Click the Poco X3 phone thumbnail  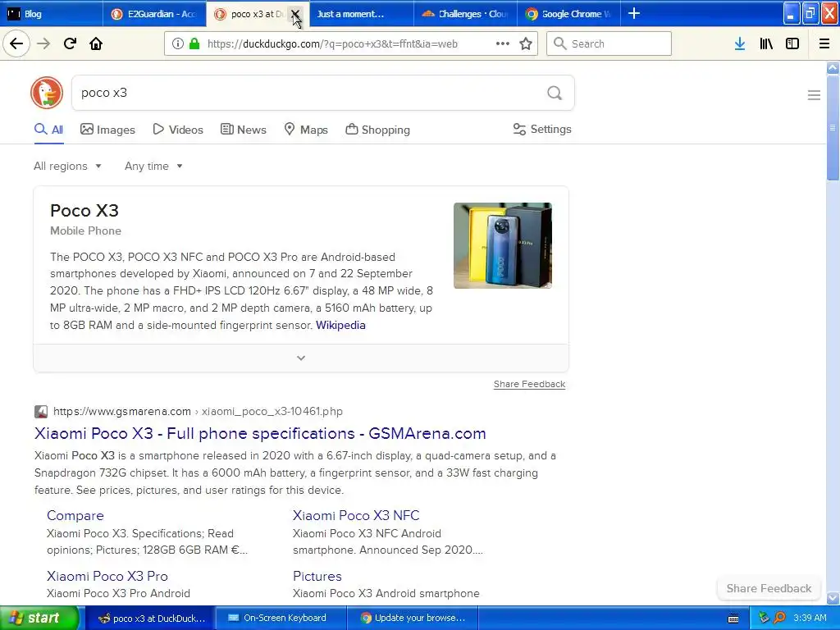click(x=503, y=245)
